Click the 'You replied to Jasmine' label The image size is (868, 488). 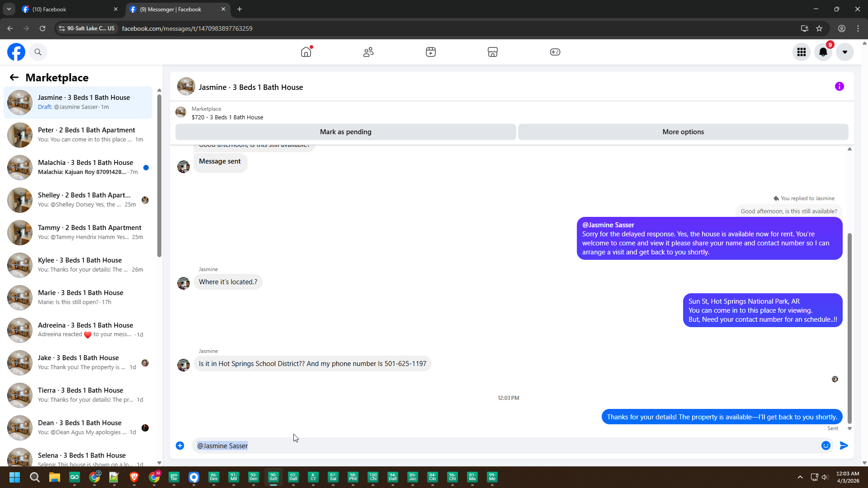tap(804, 198)
